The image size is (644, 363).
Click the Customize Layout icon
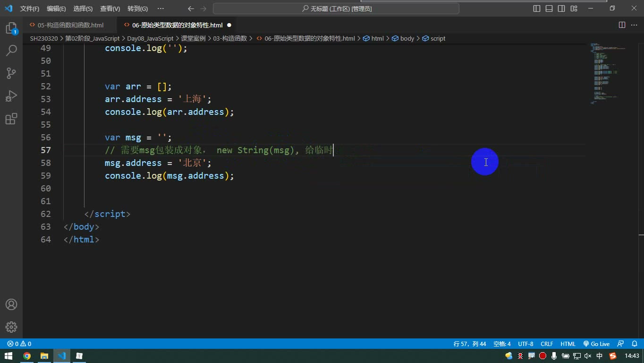[x=574, y=9]
